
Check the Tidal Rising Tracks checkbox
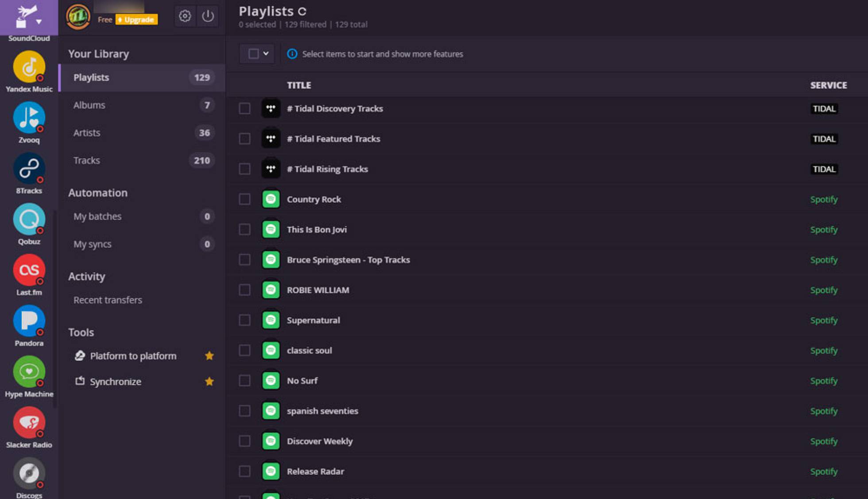click(244, 169)
